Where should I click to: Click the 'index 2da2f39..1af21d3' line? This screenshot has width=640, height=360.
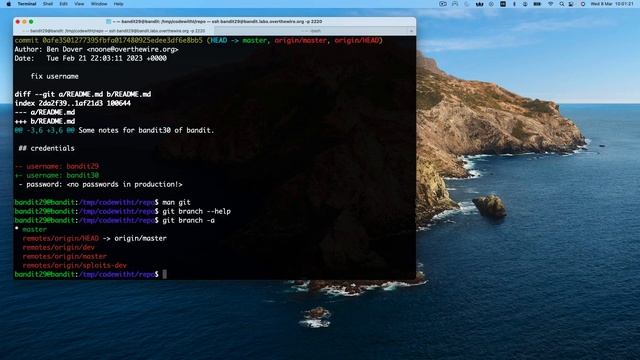tap(73, 103)
